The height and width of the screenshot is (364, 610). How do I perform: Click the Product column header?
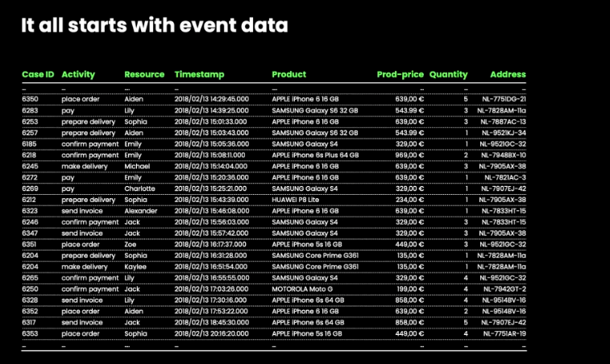(x=288, y=74)
